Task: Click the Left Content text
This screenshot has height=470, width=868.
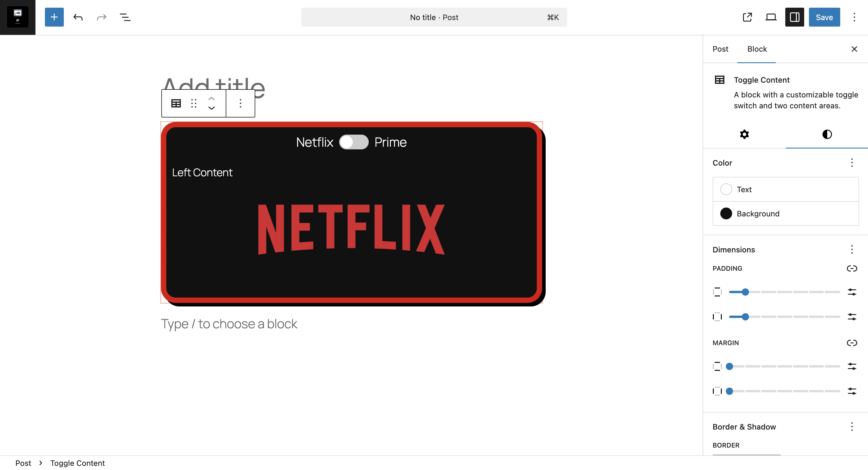Action: point(202,172)
